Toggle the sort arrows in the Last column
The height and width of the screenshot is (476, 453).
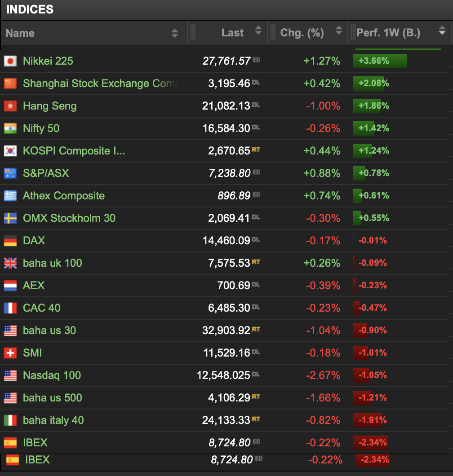258,31
